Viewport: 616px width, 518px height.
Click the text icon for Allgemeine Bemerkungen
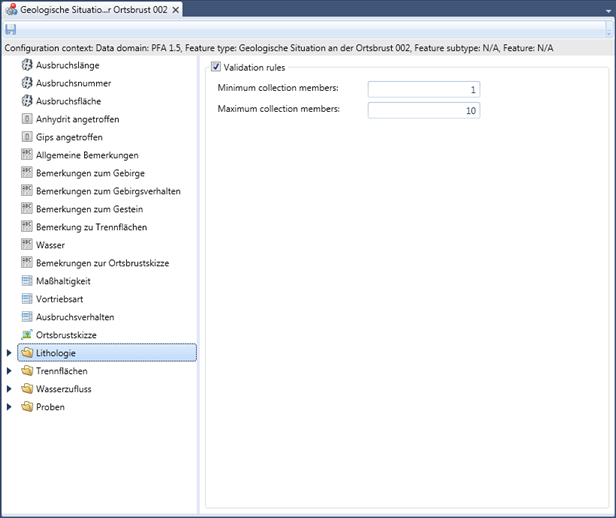coord(27,155)
